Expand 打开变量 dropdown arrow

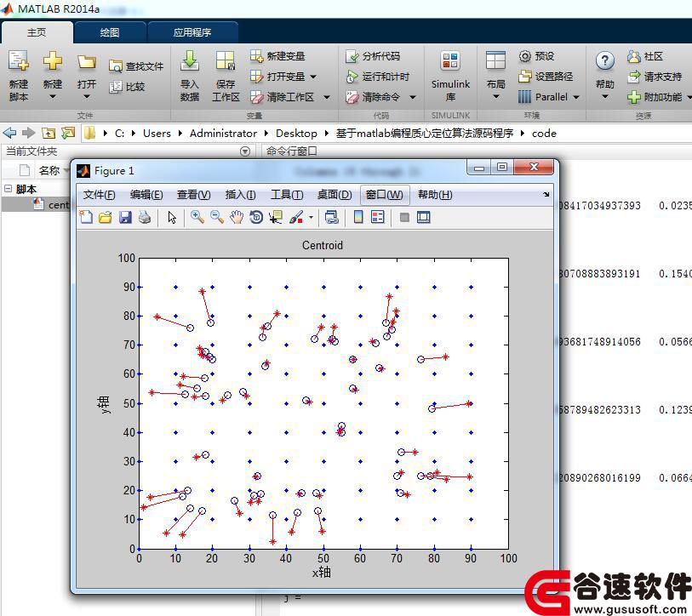(313, 77)
